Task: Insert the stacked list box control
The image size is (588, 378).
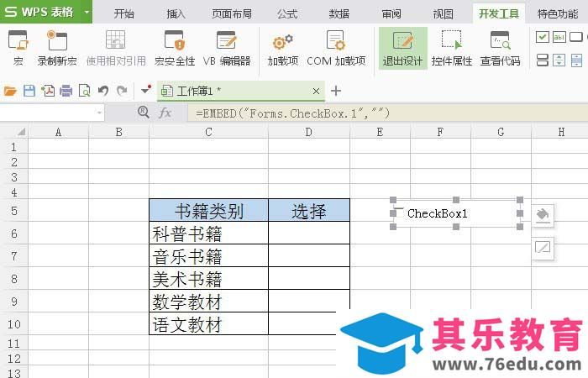Action: (x=543, y=60)
